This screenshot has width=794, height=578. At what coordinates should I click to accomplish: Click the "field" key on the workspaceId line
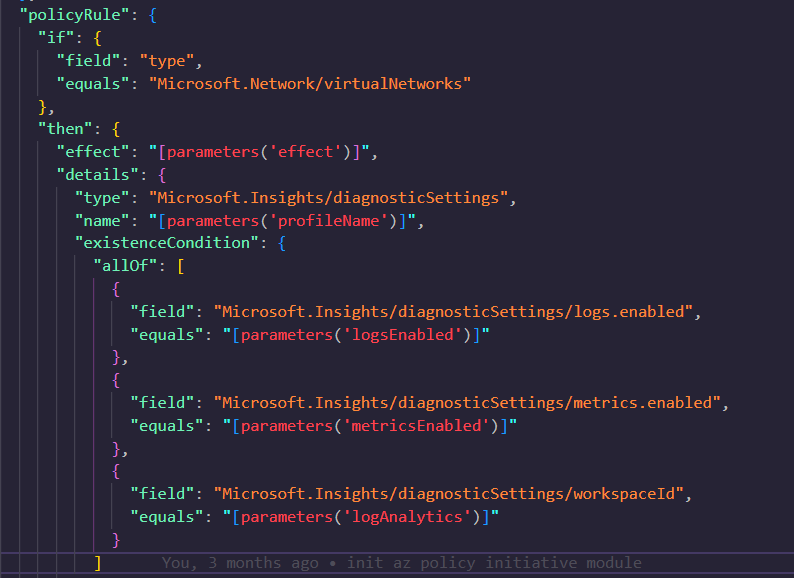(163, 493)
